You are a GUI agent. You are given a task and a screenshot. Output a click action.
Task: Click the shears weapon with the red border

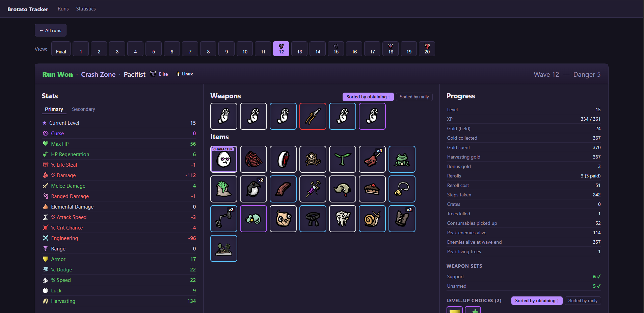(x=313, y=116)
